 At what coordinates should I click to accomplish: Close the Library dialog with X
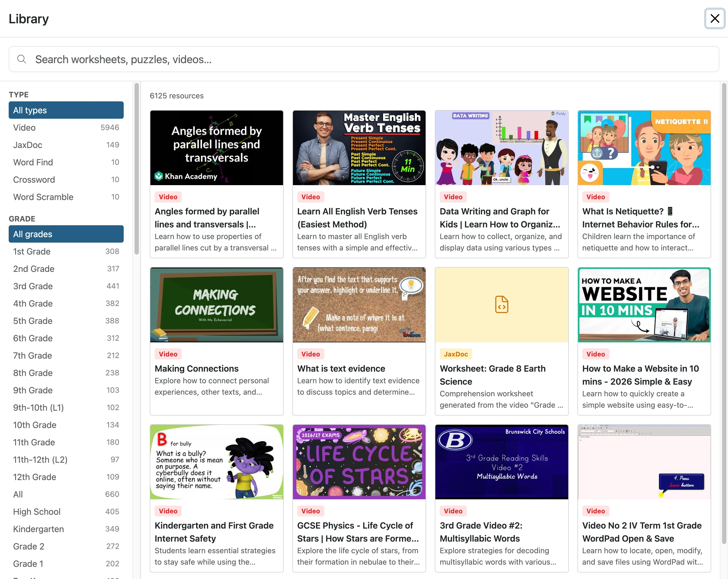714,18
